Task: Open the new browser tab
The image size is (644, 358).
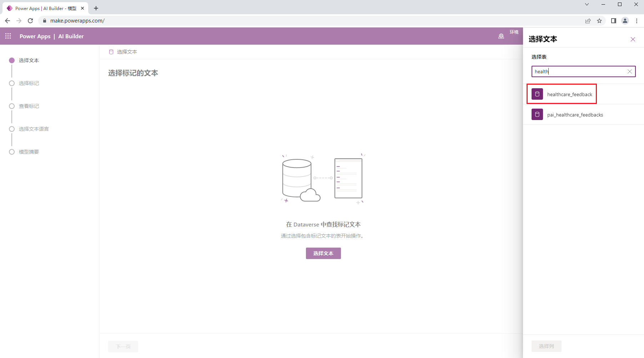Action: pos(96,8)
